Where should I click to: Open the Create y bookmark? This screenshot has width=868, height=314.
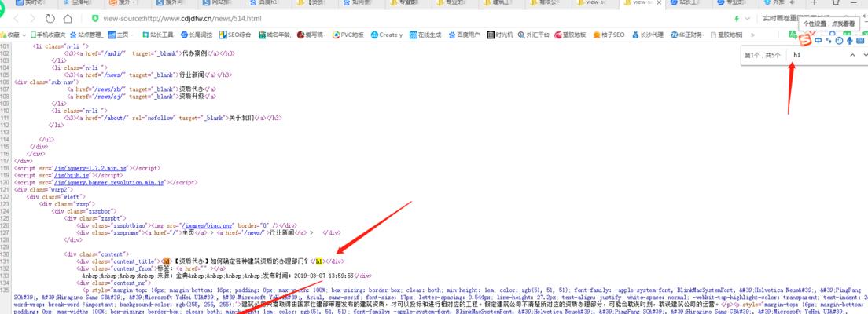[x=386, y=35]
